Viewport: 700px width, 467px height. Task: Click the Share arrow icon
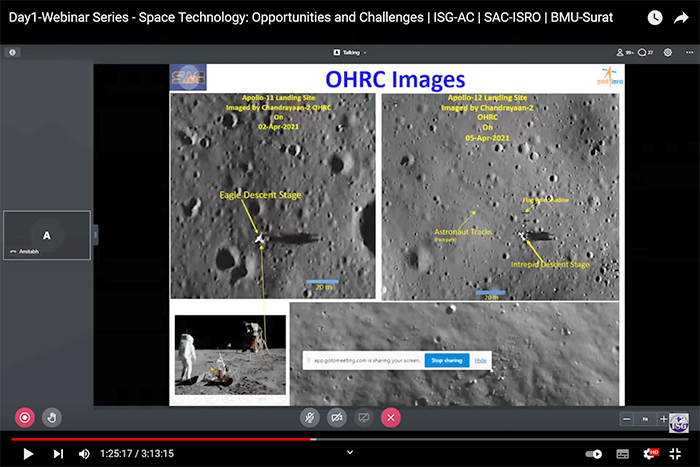pos(682,17)
